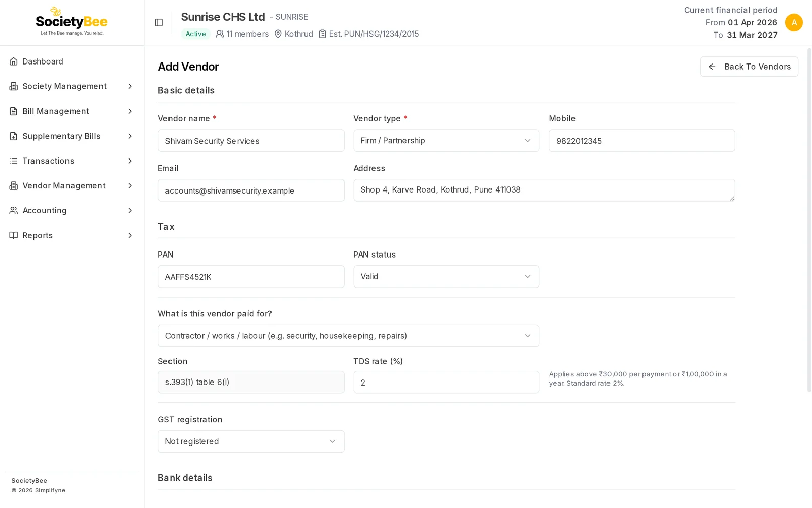The width and height of the screenshot is (812, 508).
Task: Click the SocietyBee logo
Action: click(x=72, y=22)
